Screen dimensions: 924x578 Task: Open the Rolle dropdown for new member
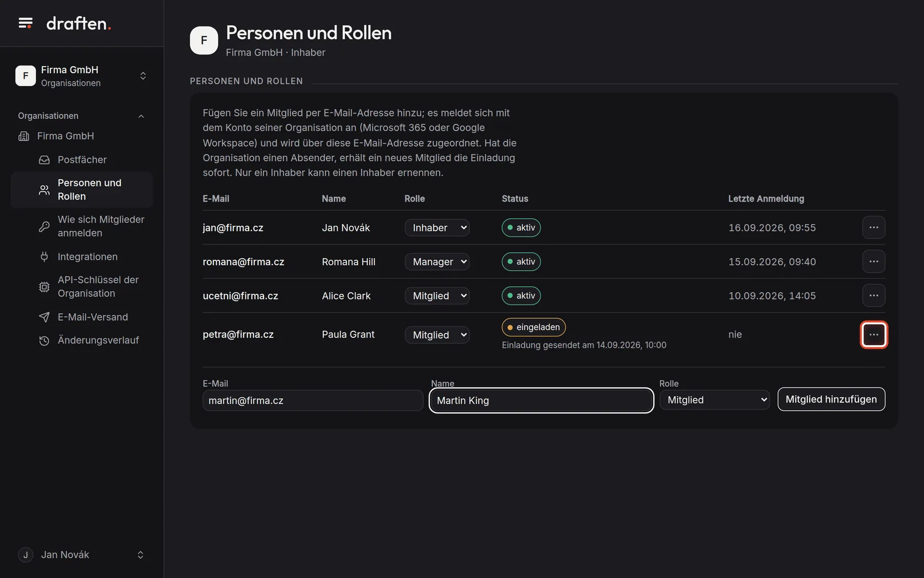[714, 400]
